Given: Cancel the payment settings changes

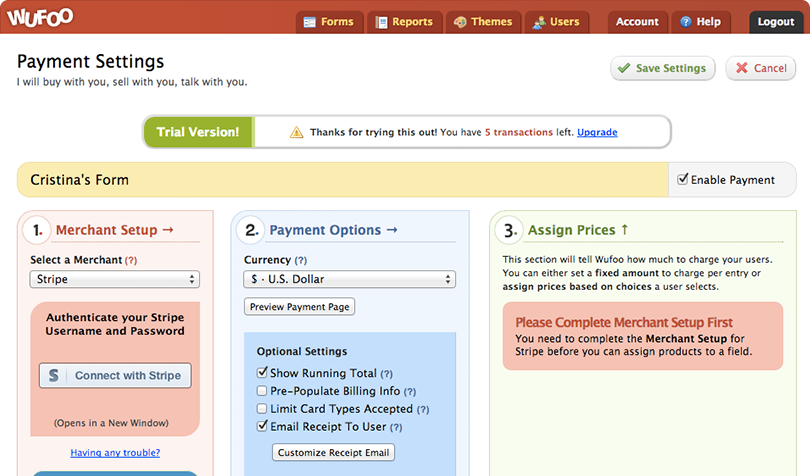Looking at the screenshot, I should point(760,68).
